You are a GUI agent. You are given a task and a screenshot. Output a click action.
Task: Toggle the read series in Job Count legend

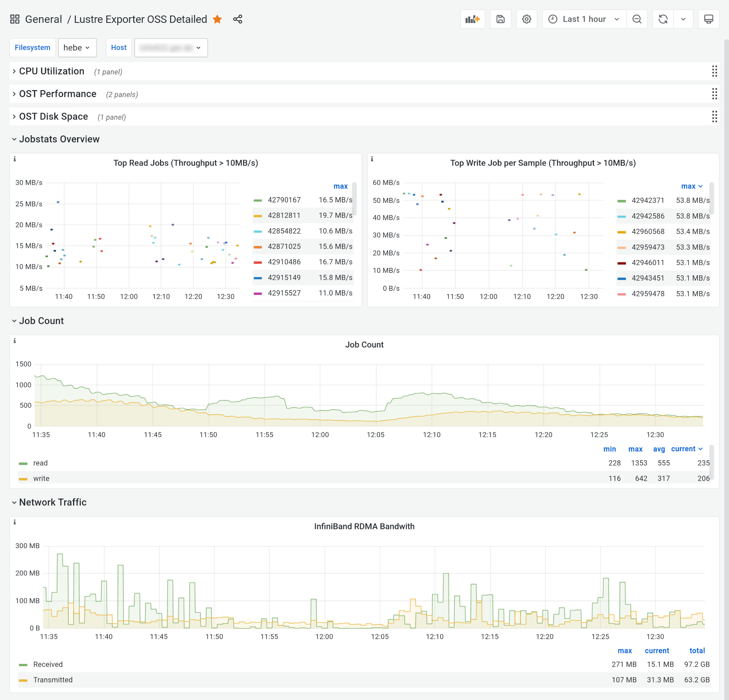click(x=40, y=463)
